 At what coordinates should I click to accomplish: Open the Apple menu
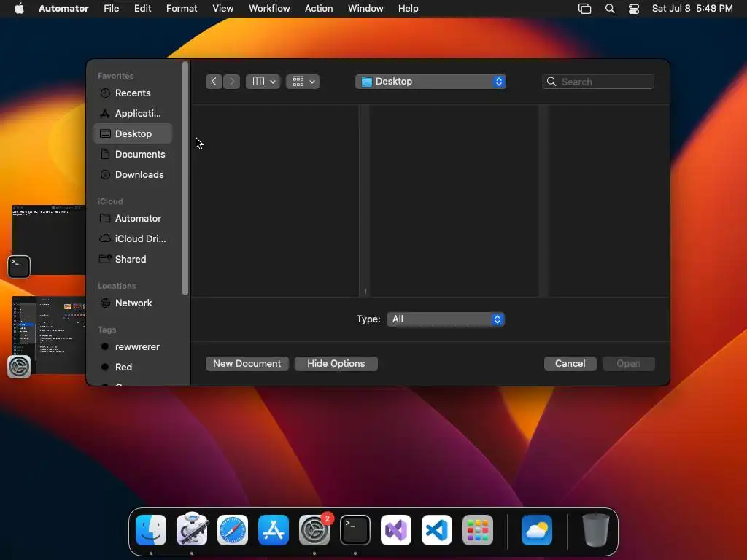coord(19,9)
